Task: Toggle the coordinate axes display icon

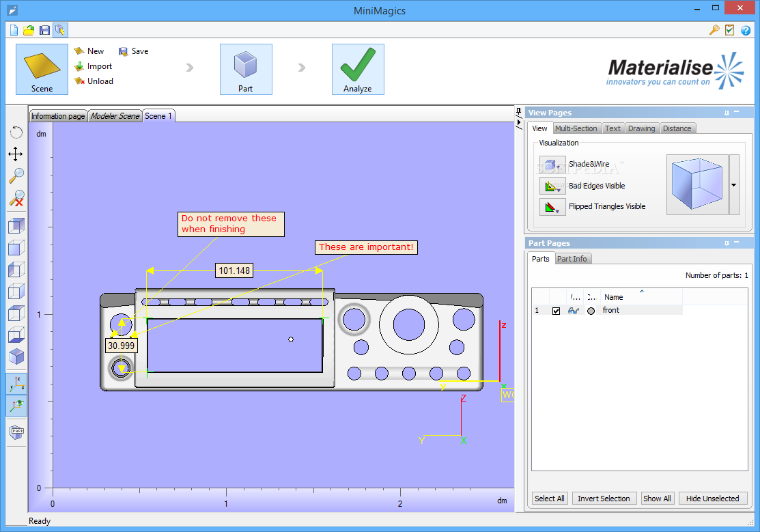Action: (x=16, y=384)
